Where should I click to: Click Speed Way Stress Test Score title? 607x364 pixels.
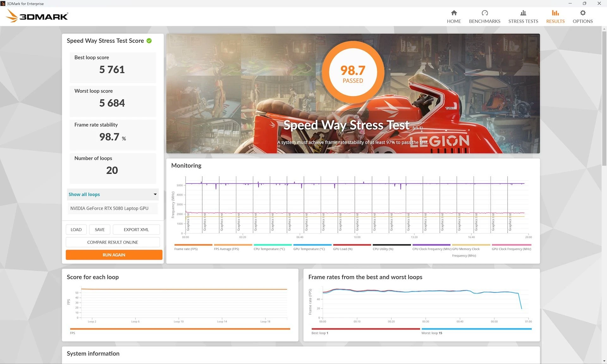click(105, 41)
